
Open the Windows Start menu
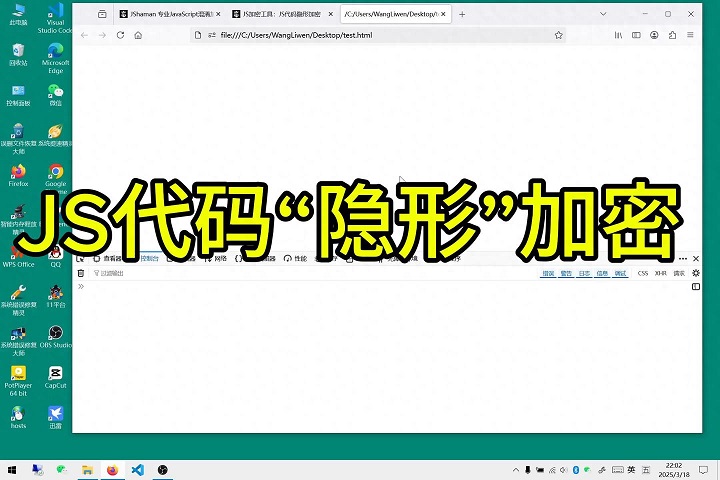coord(12,470)
